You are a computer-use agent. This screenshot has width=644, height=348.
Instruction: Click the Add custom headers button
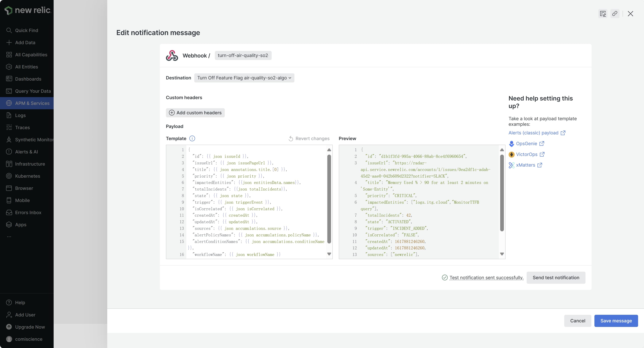coord(195,113)
